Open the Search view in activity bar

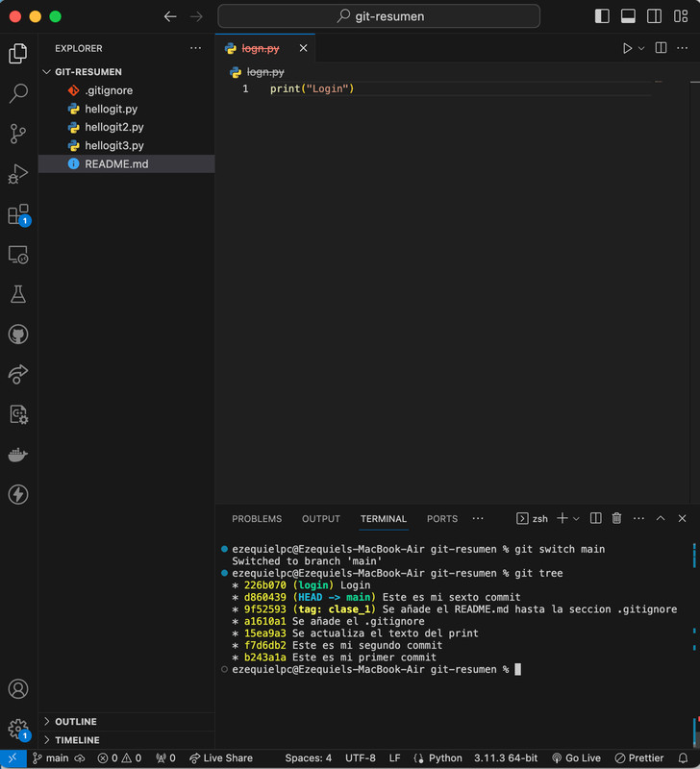point(18,93)
